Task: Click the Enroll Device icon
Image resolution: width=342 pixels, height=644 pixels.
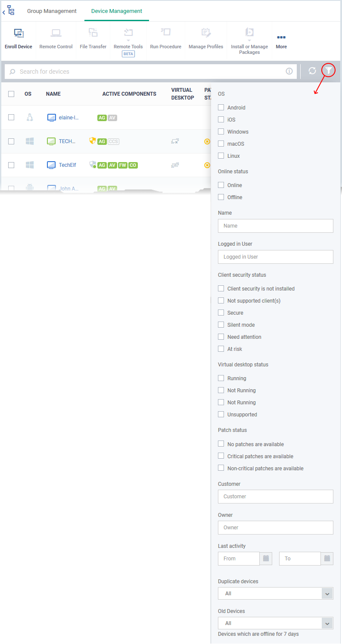Action: pyautogui.click(x=19, y=33)
